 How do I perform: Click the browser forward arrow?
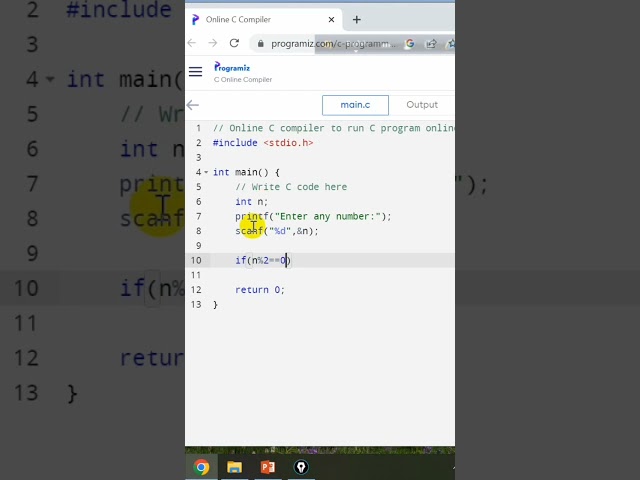coord(213,43)
